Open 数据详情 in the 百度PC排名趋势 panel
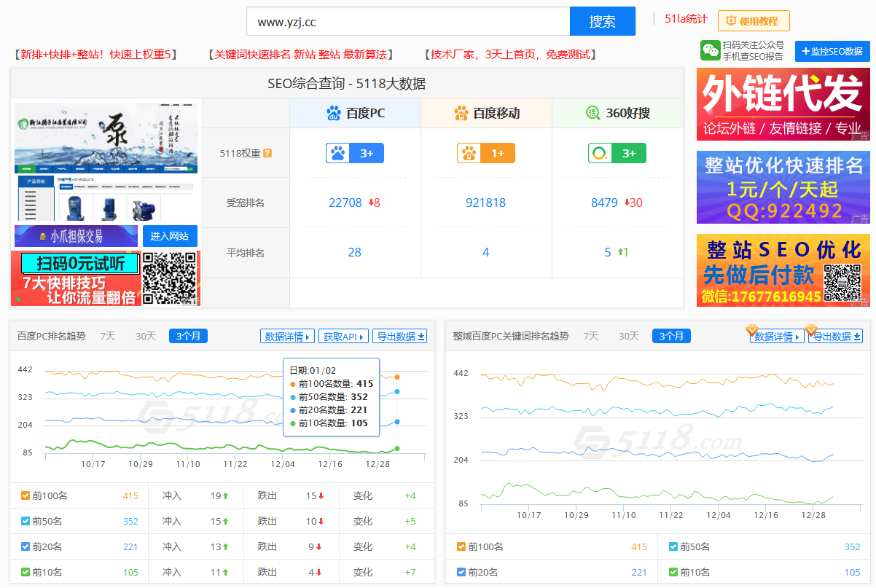Viewport: 876px width, 588px height. click(288, 337)
